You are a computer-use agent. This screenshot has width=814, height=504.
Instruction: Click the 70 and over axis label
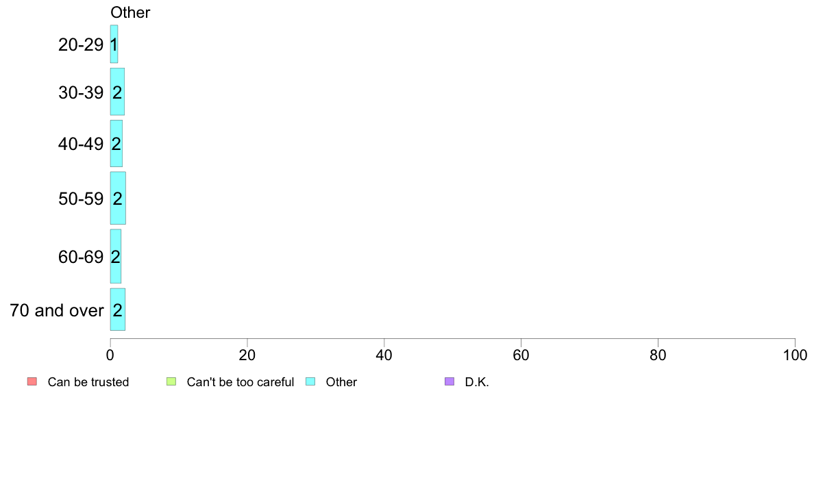coord(57,310)
